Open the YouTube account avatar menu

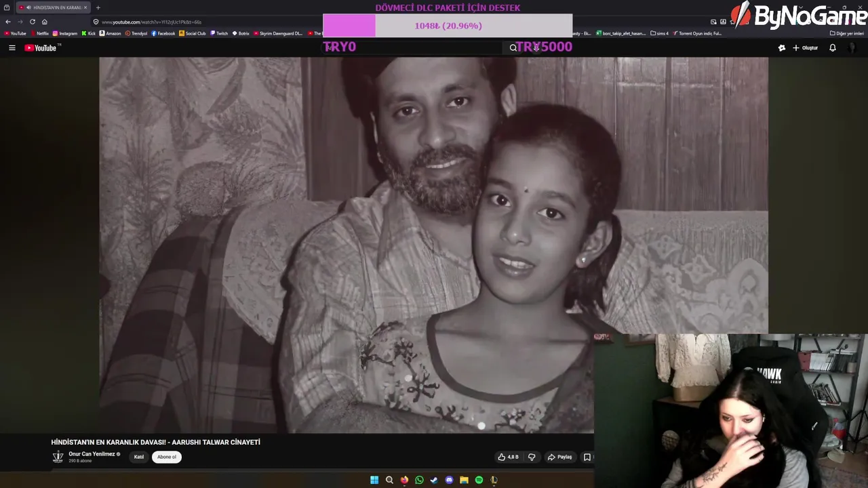(854, 47)
